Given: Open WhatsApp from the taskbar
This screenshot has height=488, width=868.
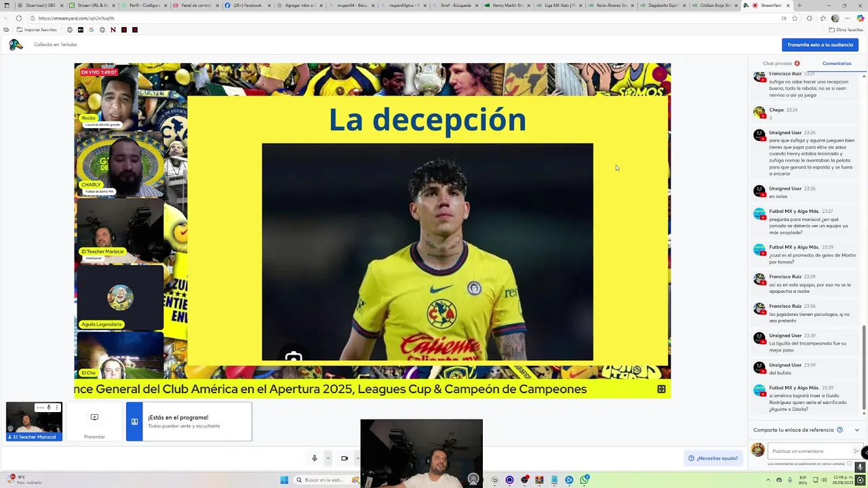Looking at the screenshot, I should 585,480.
